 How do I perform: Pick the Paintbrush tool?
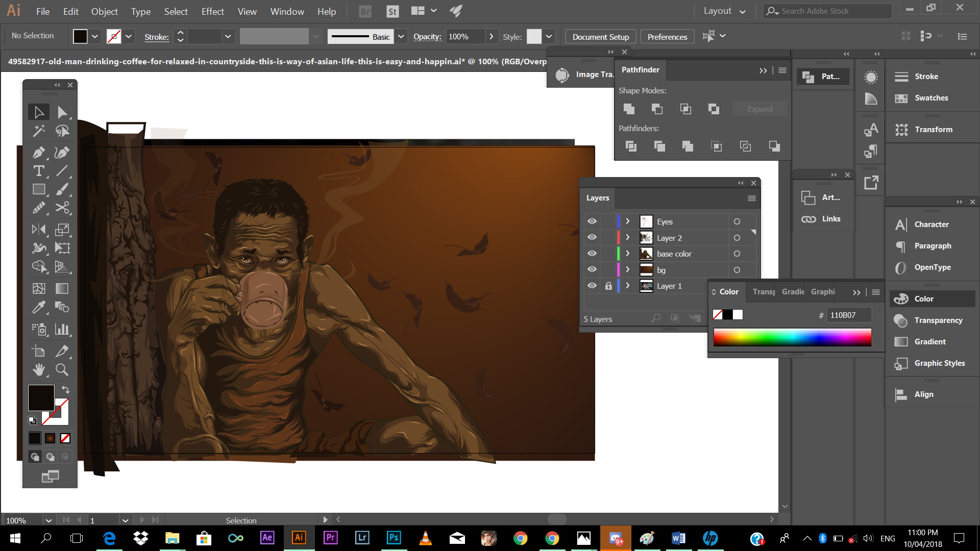click(x=62, y=189)
